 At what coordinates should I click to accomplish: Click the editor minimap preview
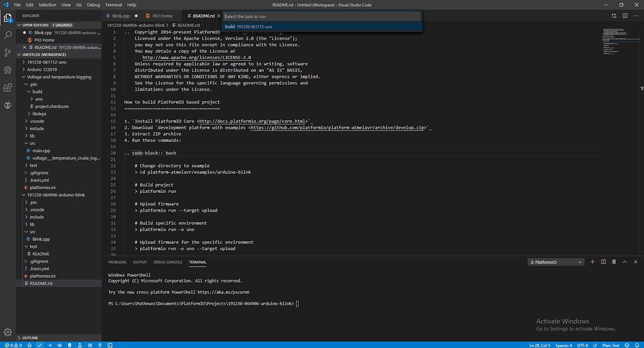(x=621, y=41)
